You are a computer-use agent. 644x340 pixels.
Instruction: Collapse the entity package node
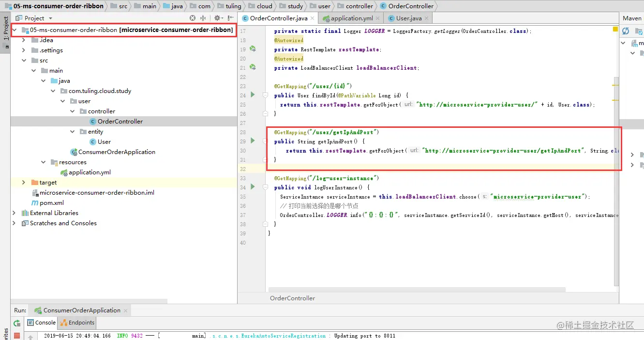(x=72, y=132)
